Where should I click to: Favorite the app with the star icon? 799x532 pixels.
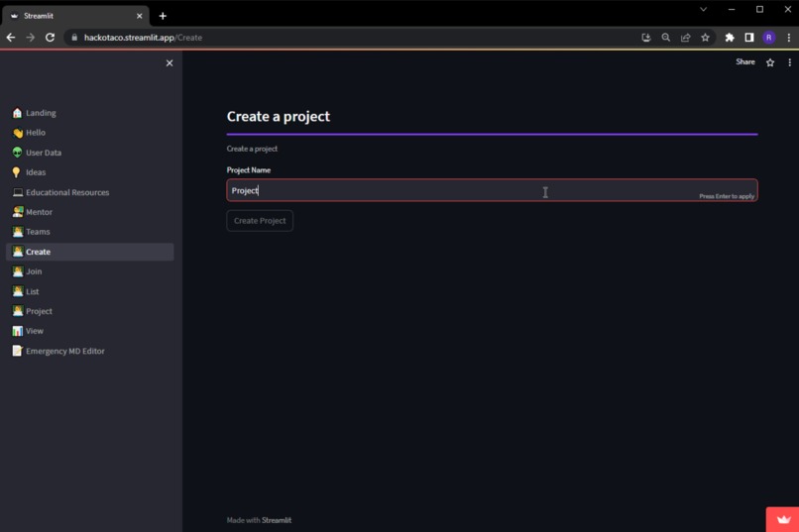(x=770, y=62)
